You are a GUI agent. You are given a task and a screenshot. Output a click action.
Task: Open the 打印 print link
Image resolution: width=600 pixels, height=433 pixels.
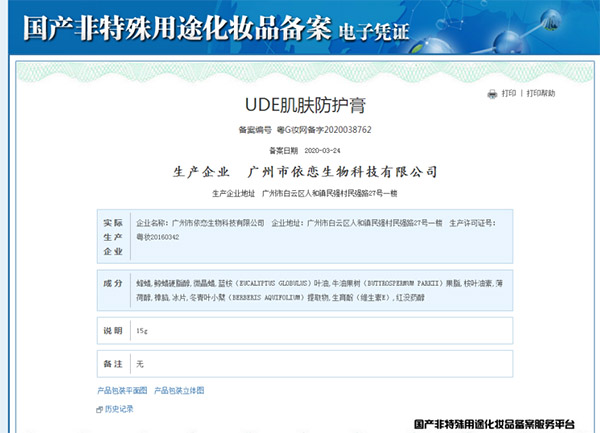[509, 93]
